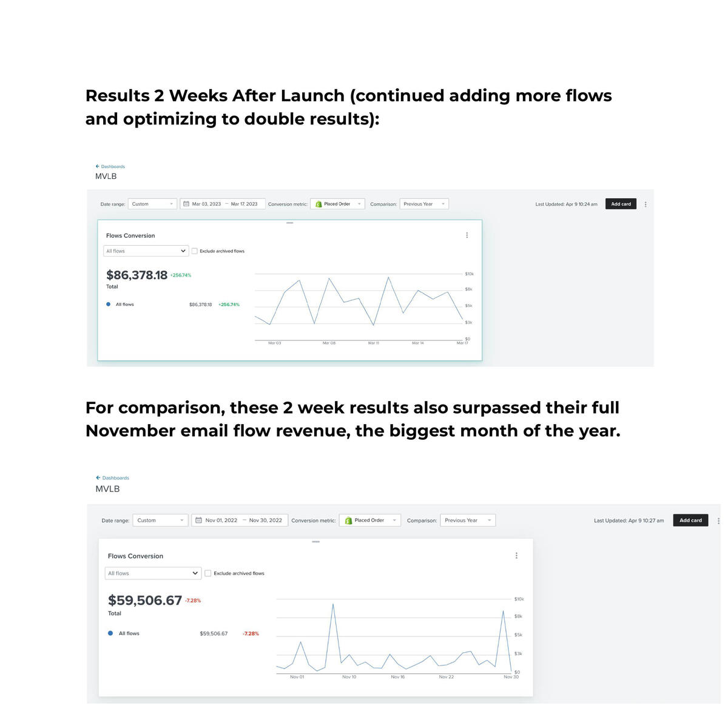Open the three-dot menu on bottom Flows Conversion card

pyautogui.click(x=516, y=556)
